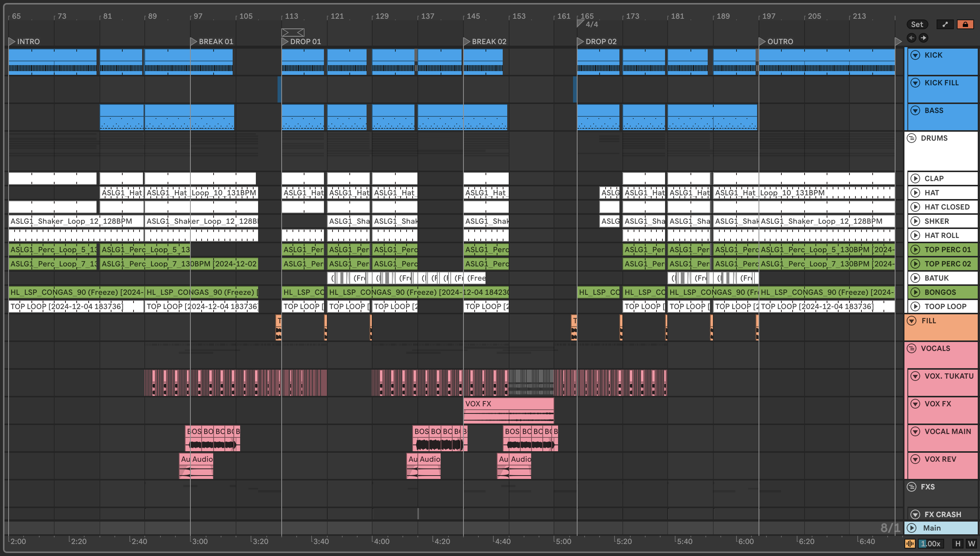Jump to previous locator arrow
This screenshot has width=980, height=556.
[x=911, y=38]
